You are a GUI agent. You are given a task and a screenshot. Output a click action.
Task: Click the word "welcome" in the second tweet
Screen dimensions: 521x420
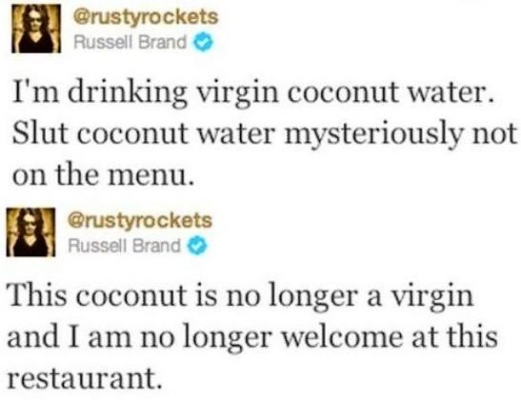343,336
